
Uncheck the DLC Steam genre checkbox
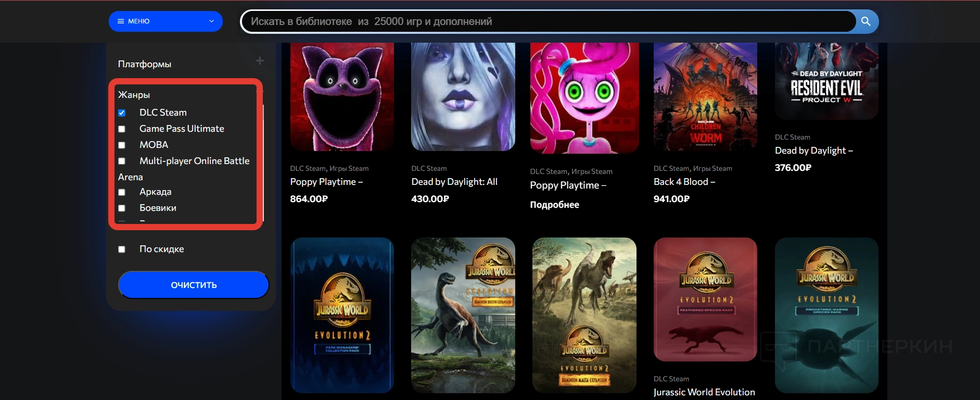(x=122, y=113)
